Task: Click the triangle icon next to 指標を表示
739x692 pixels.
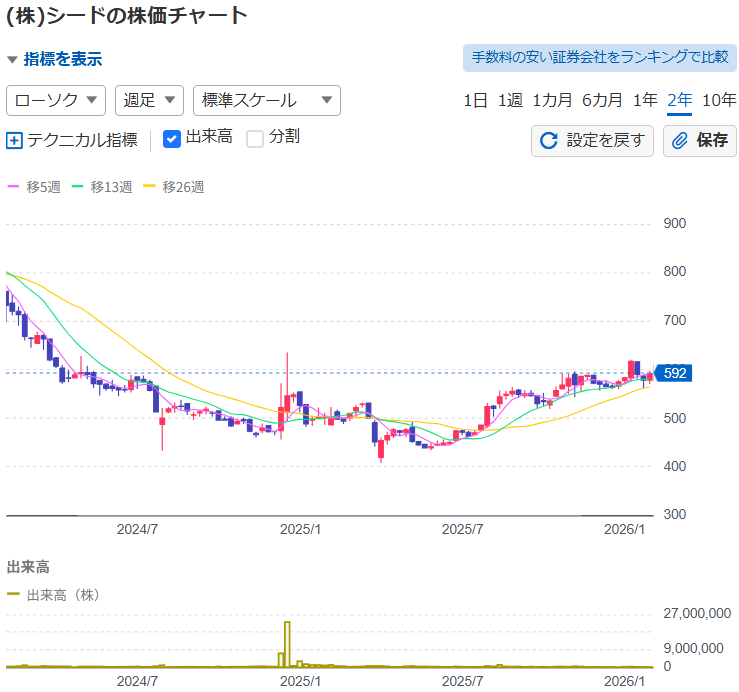Action: pos(12,60)
